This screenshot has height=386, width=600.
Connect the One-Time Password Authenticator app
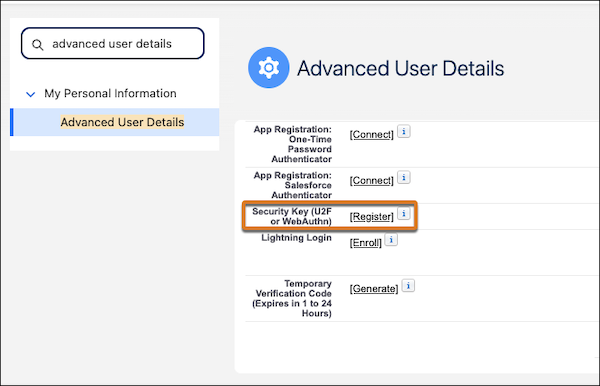coord(372,135)
